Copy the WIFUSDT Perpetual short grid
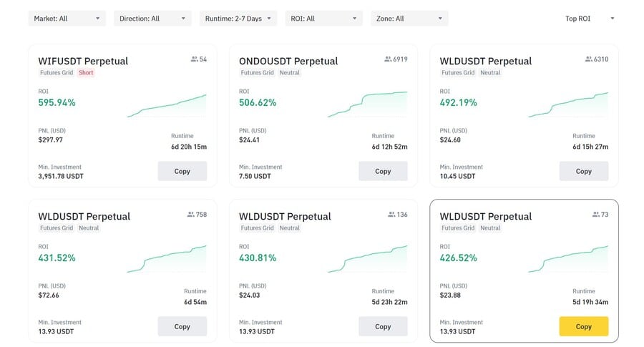 [182, 171]
